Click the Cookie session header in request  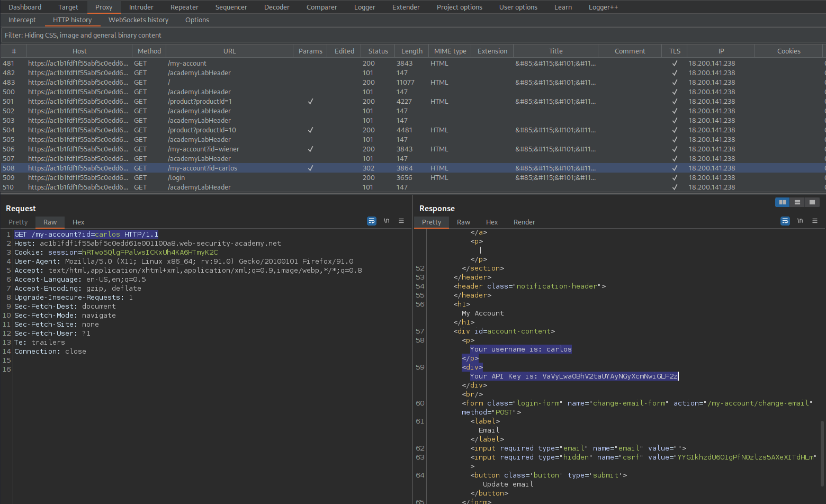[116, 252]
